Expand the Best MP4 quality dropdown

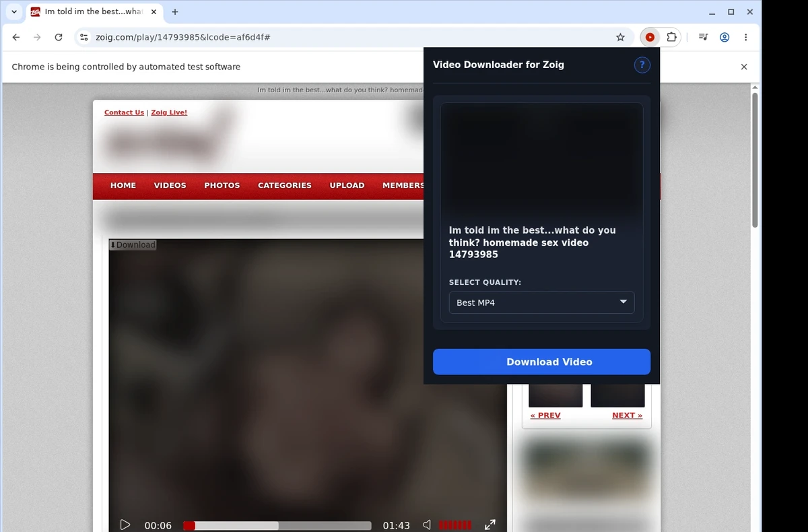coord(541,302)
